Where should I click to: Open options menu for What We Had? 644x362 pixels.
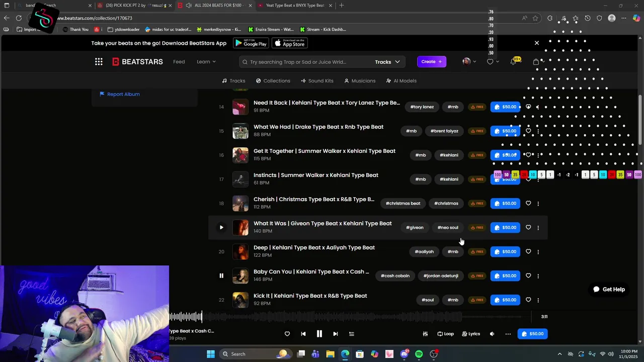tap(538, 131)
